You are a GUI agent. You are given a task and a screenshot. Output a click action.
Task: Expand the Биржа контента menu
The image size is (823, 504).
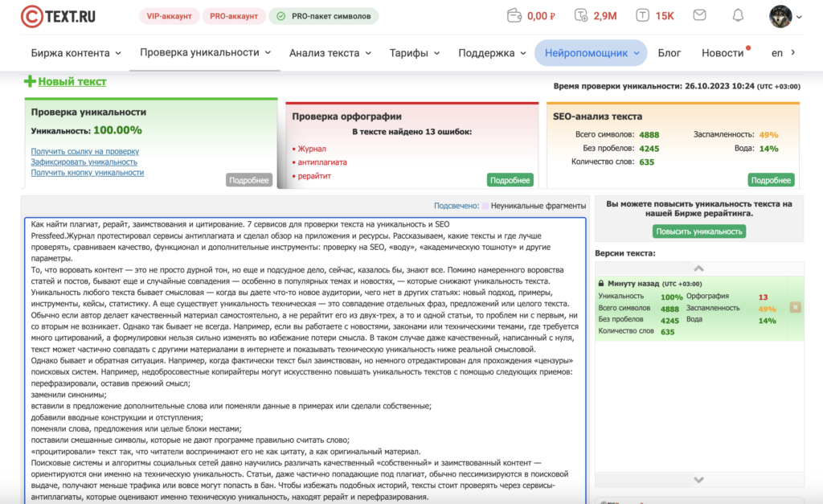pyautogui.click(x=76, y=53)
